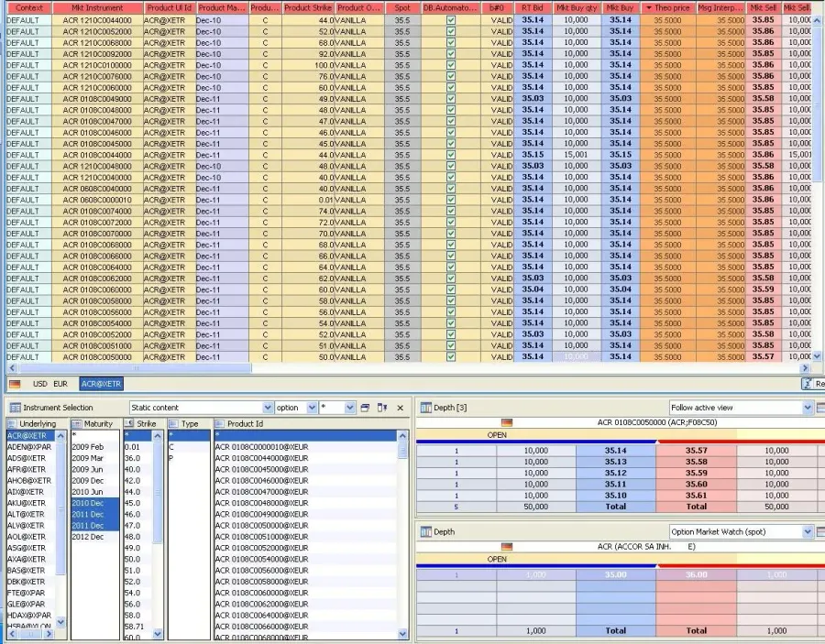Click the German flag icon beside USD
The image size is (825, 644).
(15, 384)
